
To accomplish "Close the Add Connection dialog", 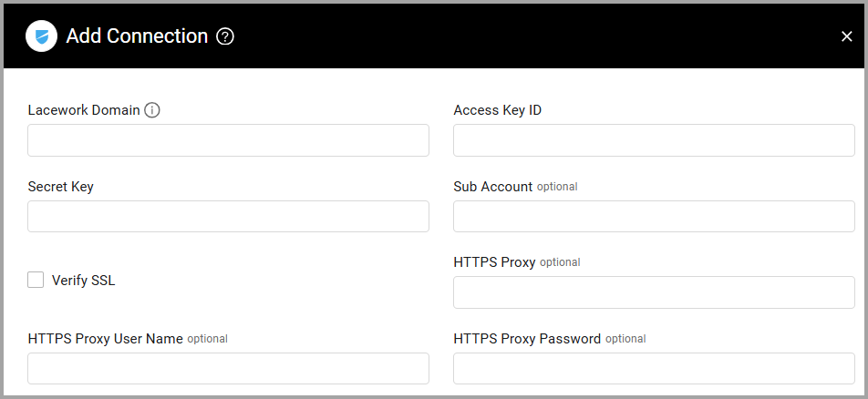I will pyautogui.click(x=846, y=36).
